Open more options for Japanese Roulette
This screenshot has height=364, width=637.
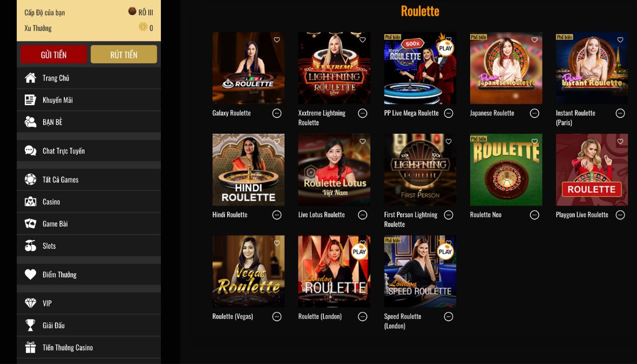click(x=534, y=113)
